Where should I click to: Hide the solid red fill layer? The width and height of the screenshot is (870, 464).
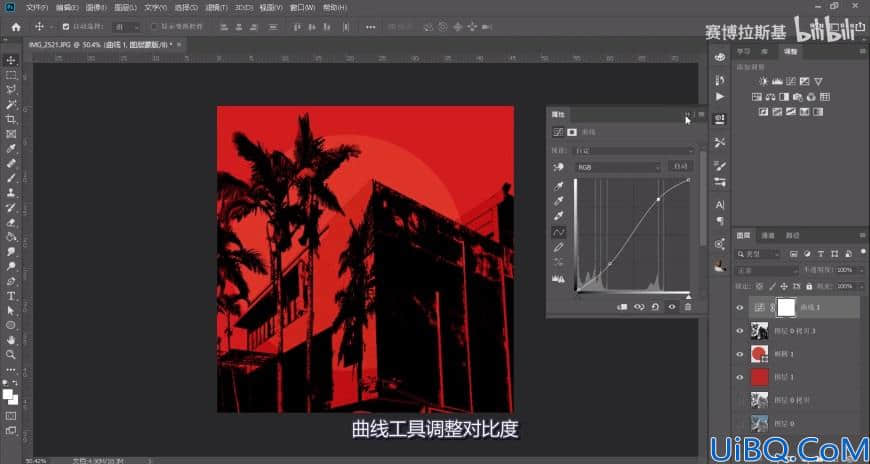(x=740, y=377)
